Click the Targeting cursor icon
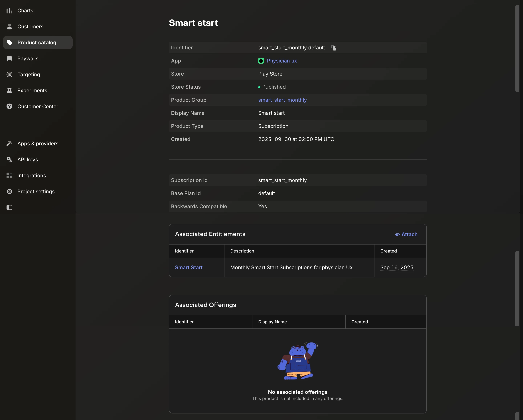523x420 pixels. [9, 74]
